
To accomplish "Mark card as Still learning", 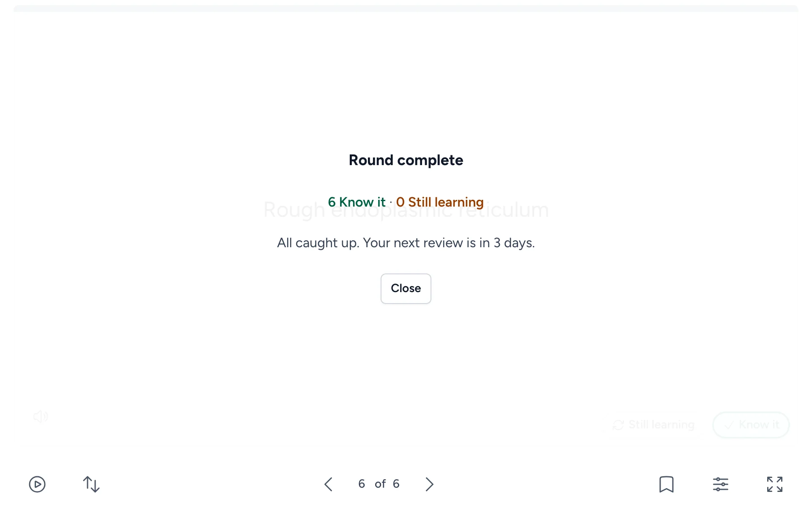I will click(654, 425).
